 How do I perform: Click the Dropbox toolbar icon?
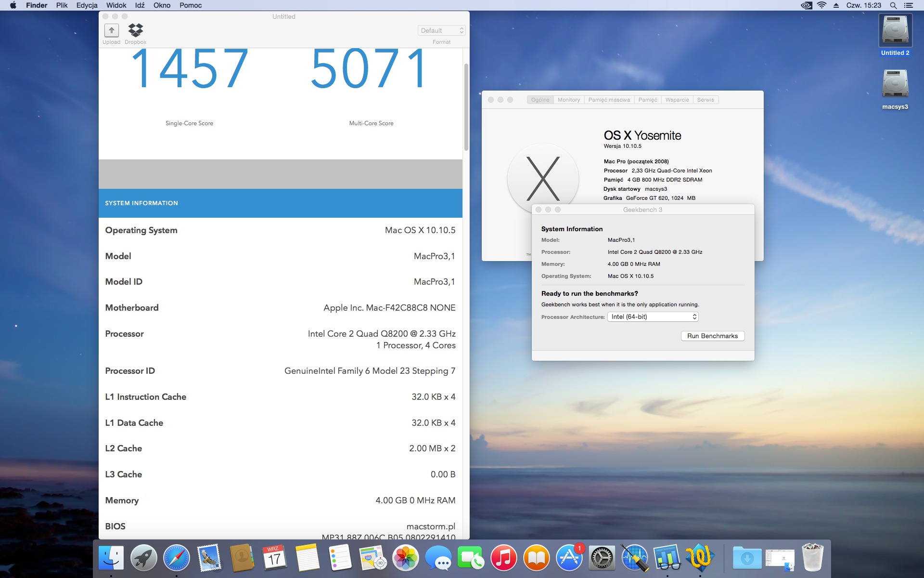click(x=136, y=31)
